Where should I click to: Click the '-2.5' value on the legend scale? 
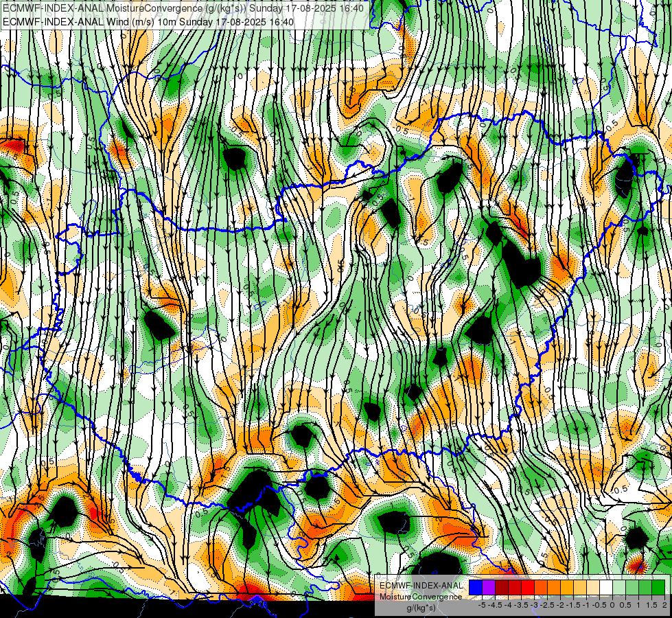pos(546,605)
